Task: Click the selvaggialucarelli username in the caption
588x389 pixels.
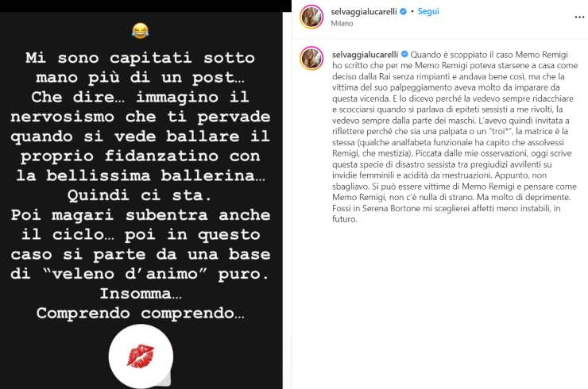Action: pos(366,54)
